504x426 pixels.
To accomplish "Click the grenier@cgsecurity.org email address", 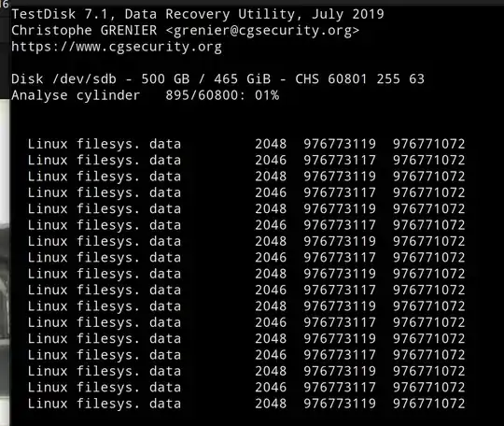I will (262, 31).
